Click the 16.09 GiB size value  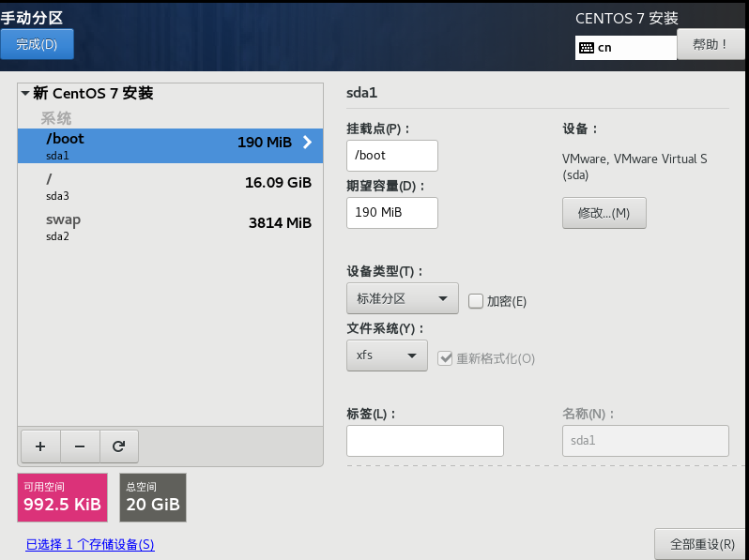pos(278,182)
